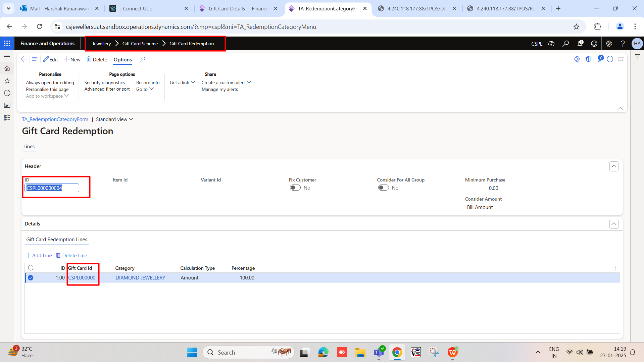Click Gift Card Scheme breadcrumb
644x362 pixels.
(140, 44)
